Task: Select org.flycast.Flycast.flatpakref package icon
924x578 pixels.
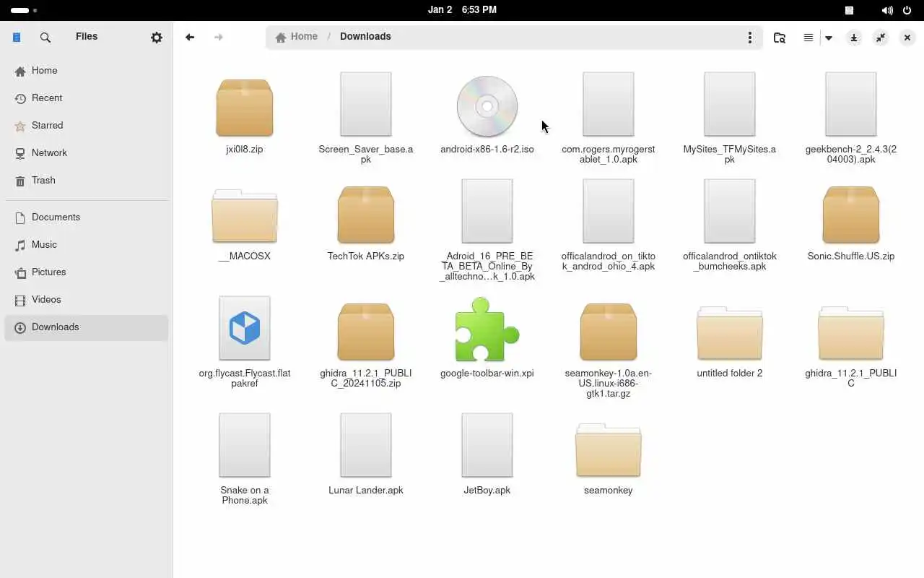Action: (245, 328)
